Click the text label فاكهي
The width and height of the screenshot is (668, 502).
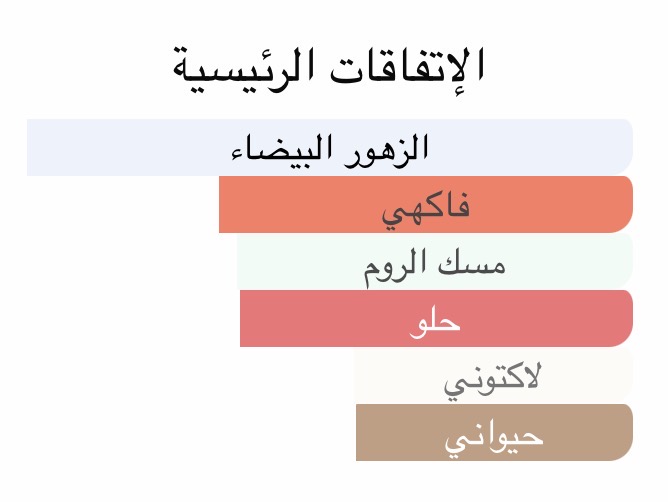[426, 207]
